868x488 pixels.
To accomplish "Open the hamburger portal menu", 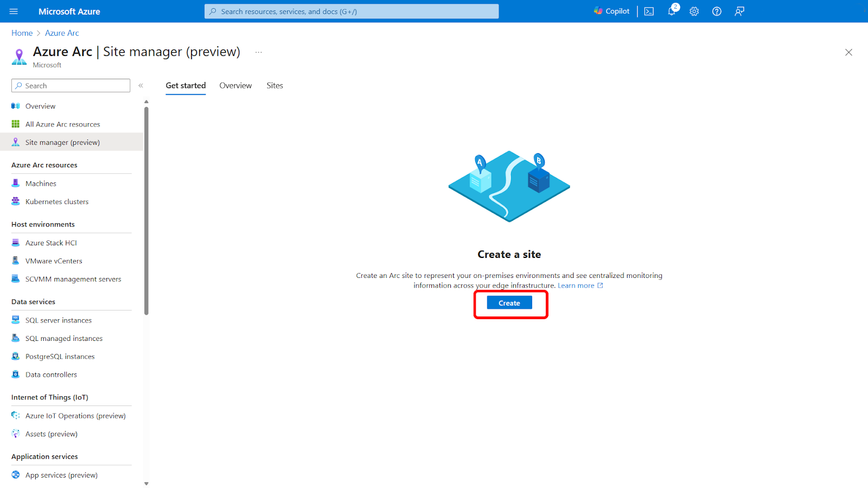I will tap(14, 11).
